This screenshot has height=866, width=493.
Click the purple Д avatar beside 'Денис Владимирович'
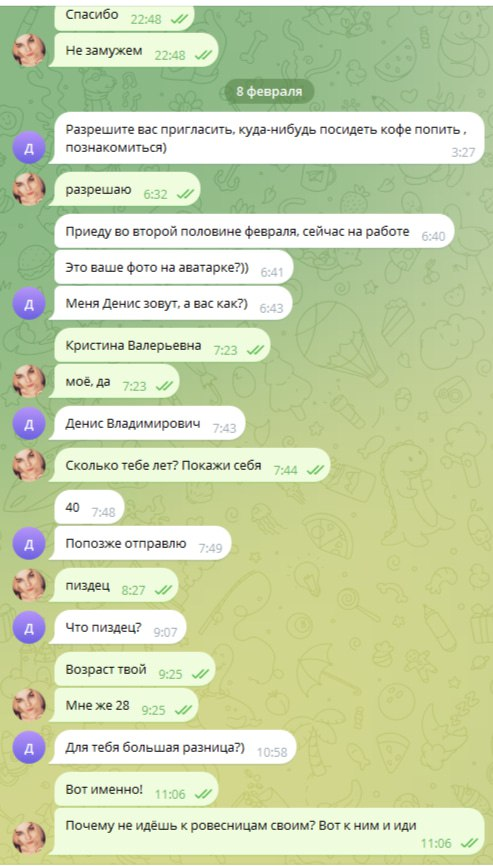coord(29,423)
